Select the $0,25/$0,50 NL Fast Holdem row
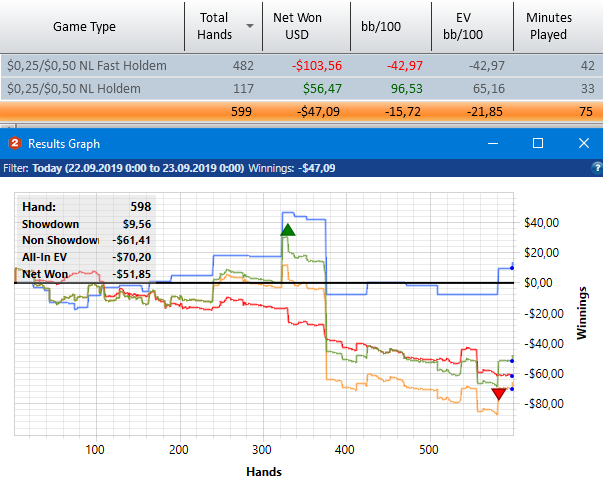This screenshot has width=603, height=483. (x=302, y=66)
